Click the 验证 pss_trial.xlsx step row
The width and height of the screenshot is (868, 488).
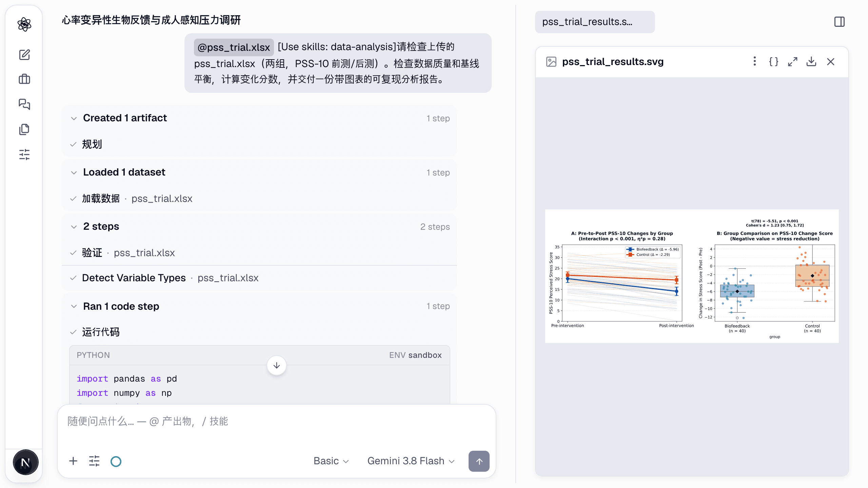(259, 253)
